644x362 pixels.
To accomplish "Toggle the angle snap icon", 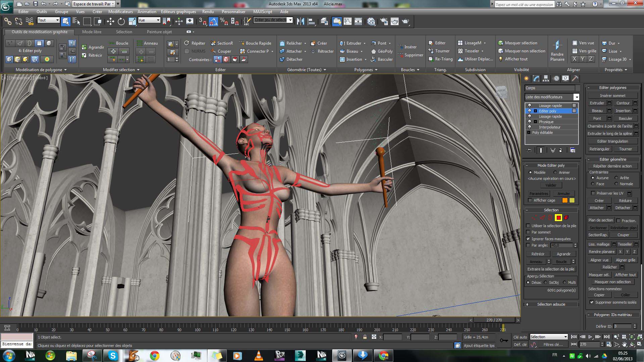I will click(x=213, y=21).
